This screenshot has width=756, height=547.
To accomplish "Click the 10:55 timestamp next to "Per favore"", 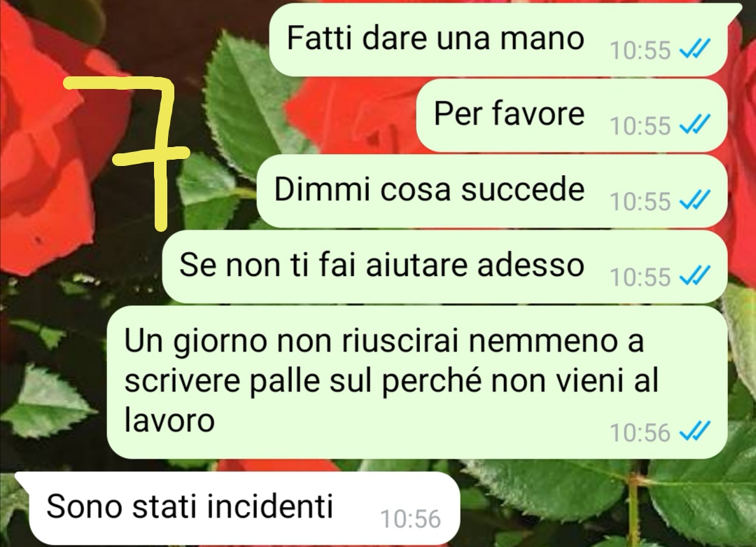I will [x=640, y=126].
